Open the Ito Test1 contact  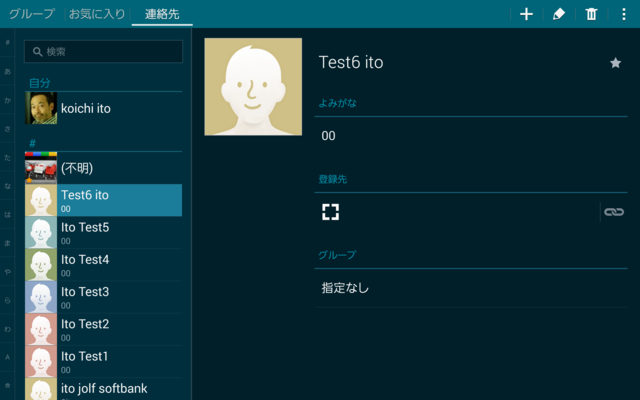point(103,361)
